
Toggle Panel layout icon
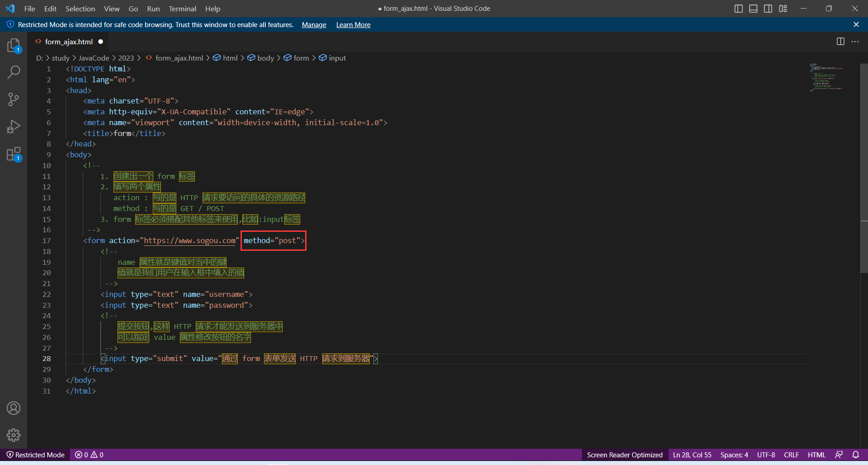753,9
